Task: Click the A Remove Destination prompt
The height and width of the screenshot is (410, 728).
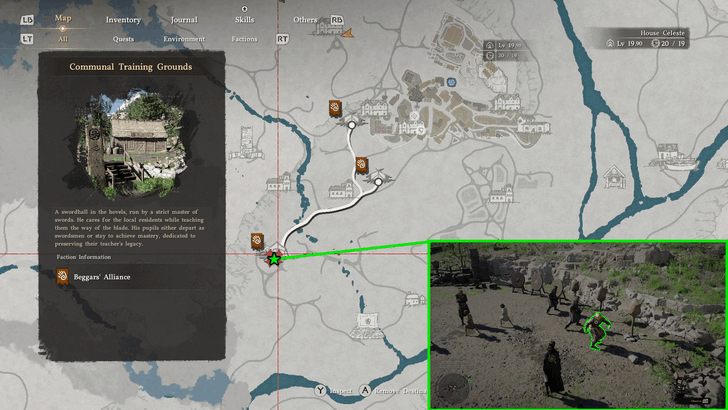Action: coord(393,391)
